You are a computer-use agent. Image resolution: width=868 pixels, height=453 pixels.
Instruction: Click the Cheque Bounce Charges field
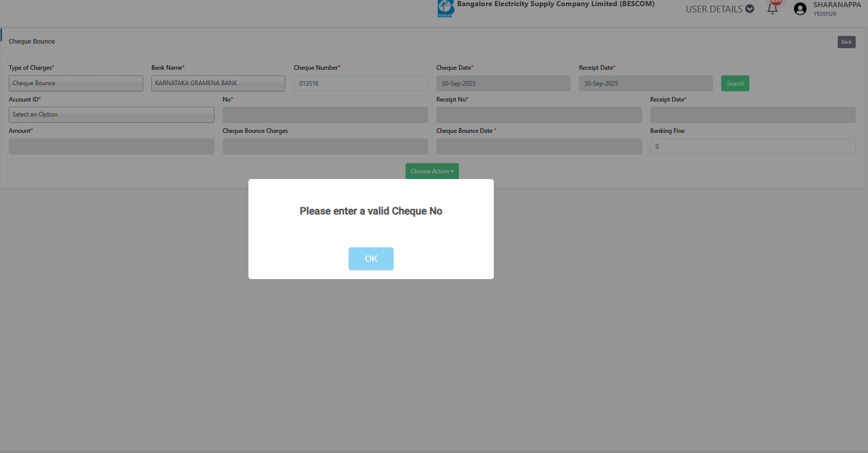(325, 147)
